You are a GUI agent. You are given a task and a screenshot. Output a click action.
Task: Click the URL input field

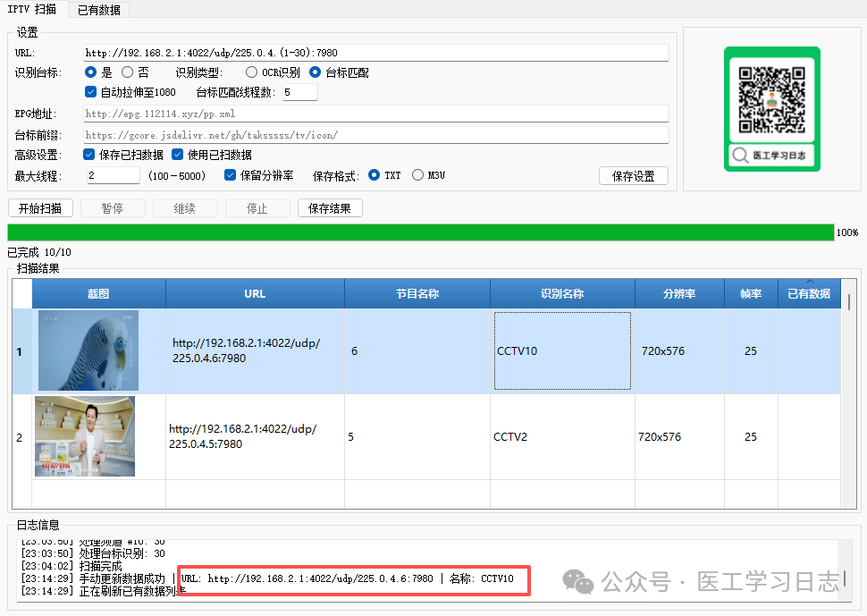375,53
